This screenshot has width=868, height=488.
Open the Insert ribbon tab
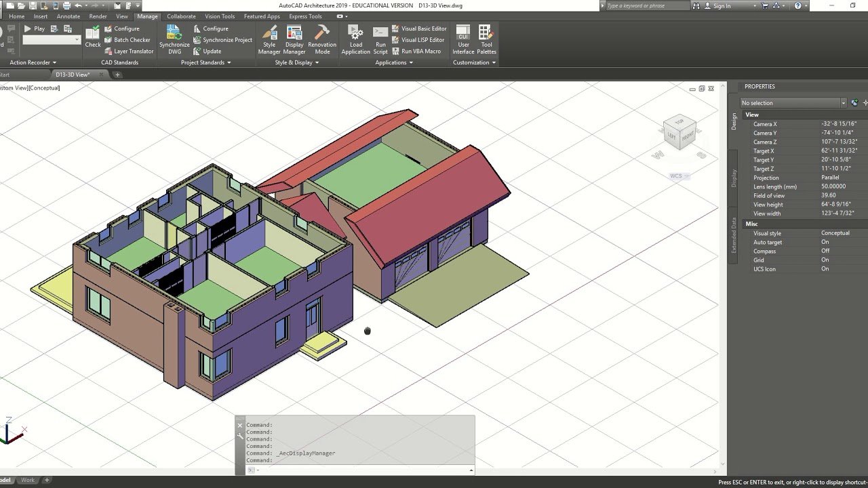(41, 16)
